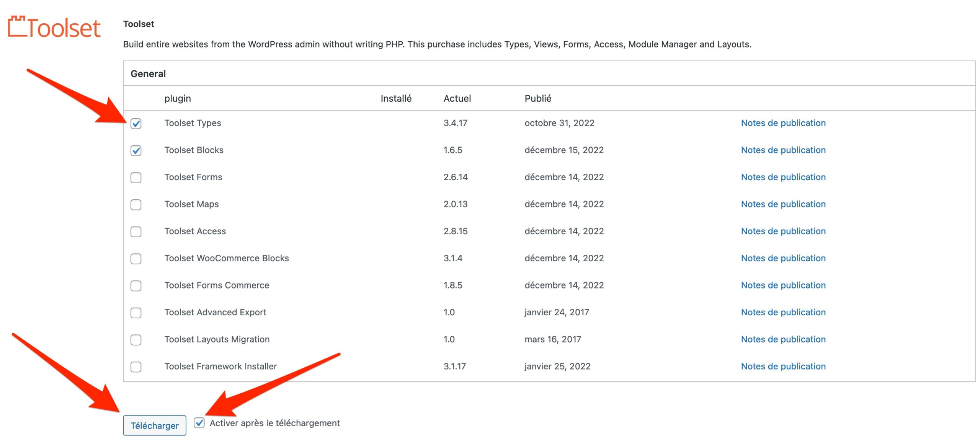Image resolution: width=980 pixels, height=440 pixels.
Task: Open Notes de publication for Toolset Forms
Action: [783, 177]
